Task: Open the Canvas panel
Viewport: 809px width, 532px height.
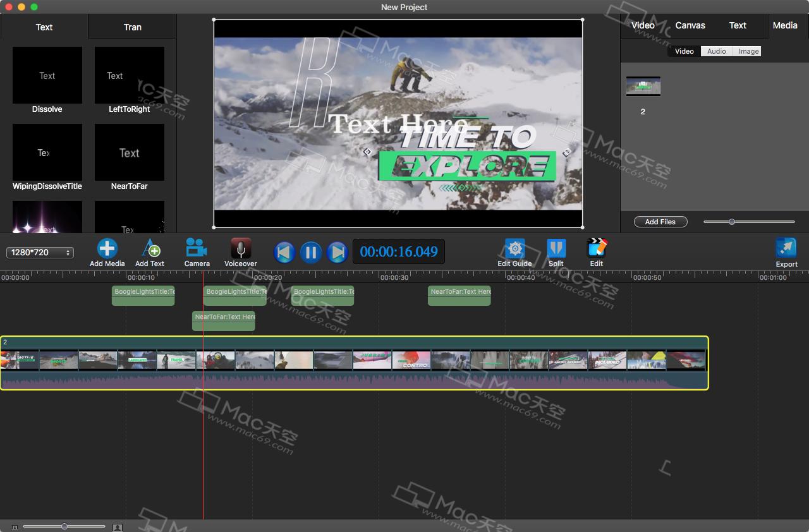Action: tap(690, 25)
